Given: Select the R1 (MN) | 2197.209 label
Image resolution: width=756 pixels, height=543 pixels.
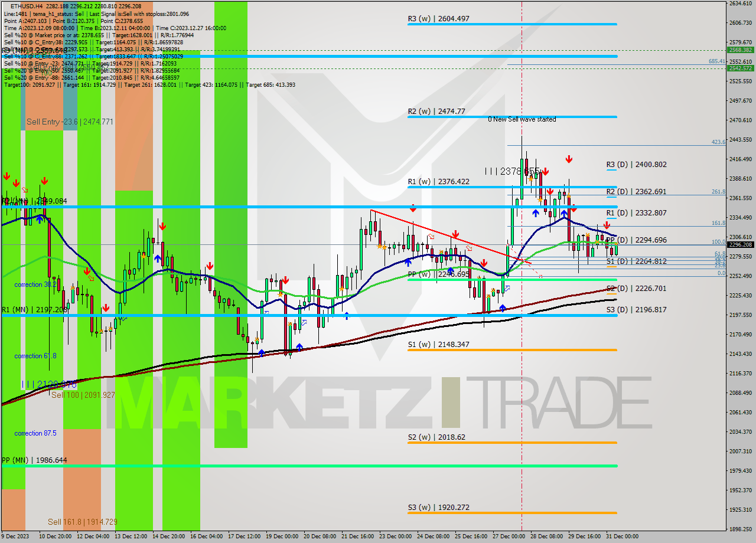Looking at the screenshot, I should tap(34, 309).
